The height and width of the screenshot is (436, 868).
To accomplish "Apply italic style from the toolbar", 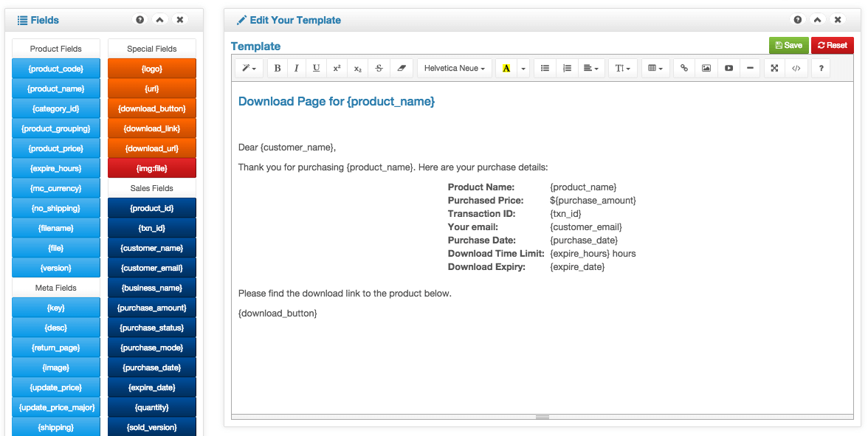I will [x=296, y=68].
